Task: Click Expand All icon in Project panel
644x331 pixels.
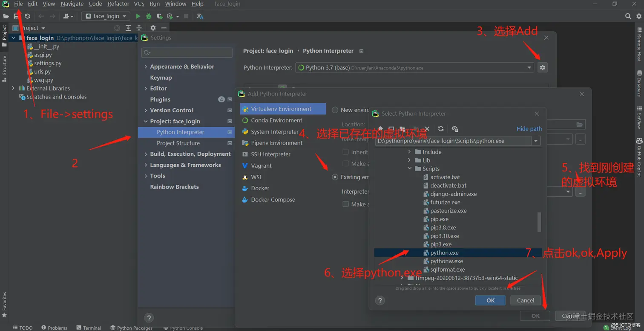Action: click(x=128, y=28)
